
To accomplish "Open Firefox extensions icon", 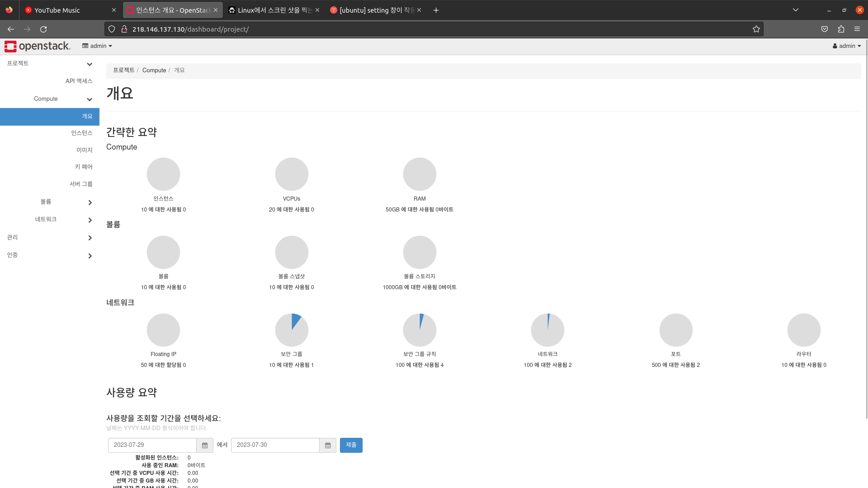I will (841, 29).
